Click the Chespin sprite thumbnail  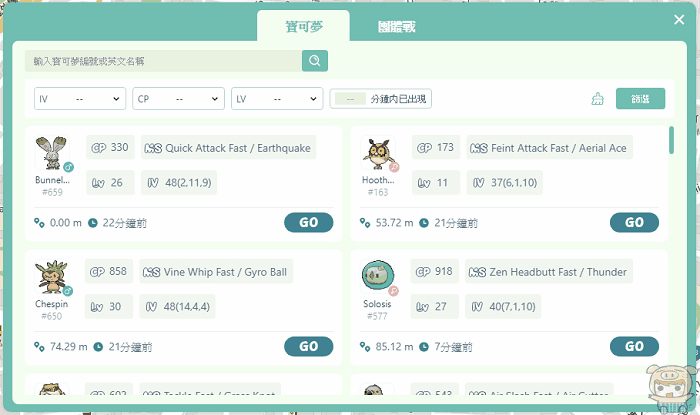click(x=52, y=277)
